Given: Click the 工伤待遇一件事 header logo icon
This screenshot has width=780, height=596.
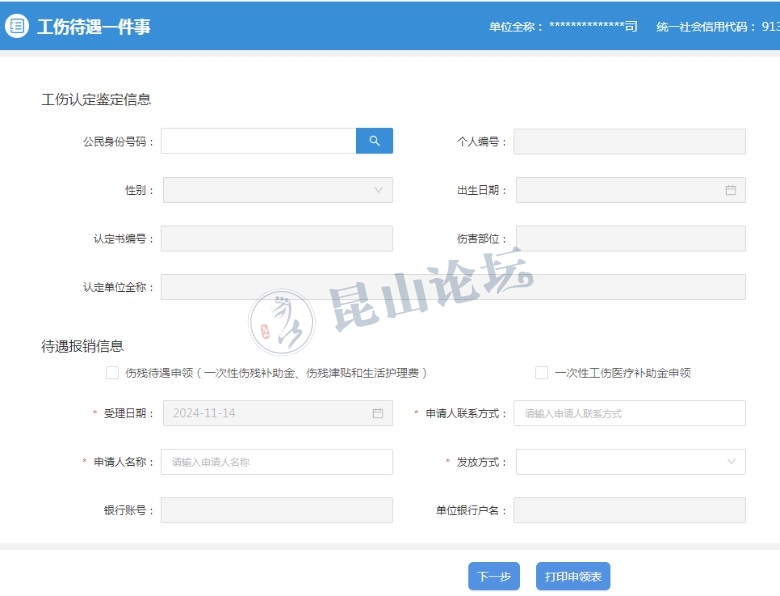Looking at the screenshot, I should coord(17,26).
